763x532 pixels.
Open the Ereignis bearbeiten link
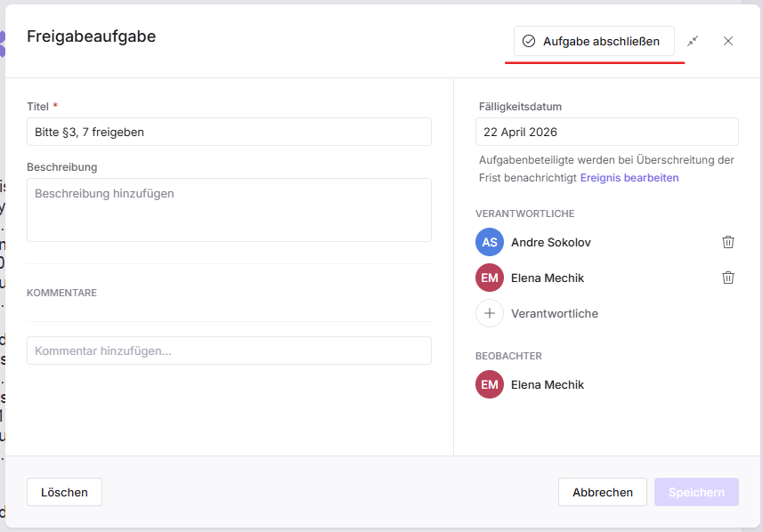629,178
